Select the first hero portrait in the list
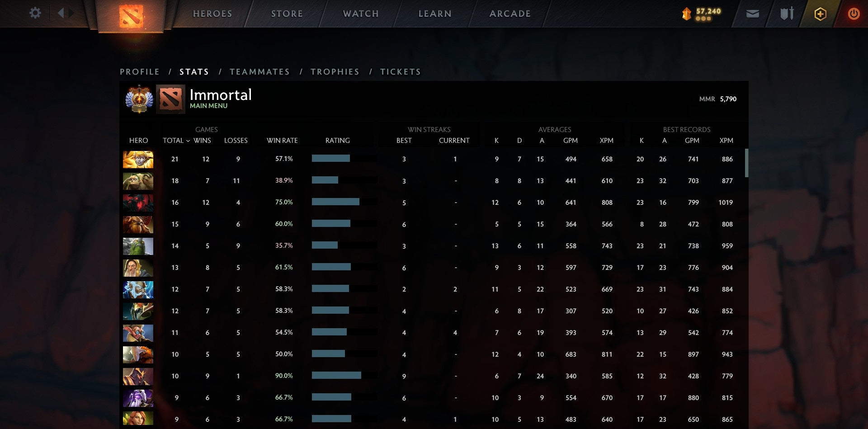 pyautogui.click(x=138, y=159)
